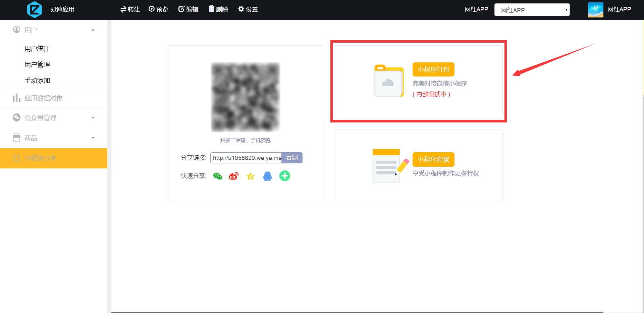Screen dimensions: 644x313
Task: Click the green plus more-share icon
Action: tap(285, 176)
